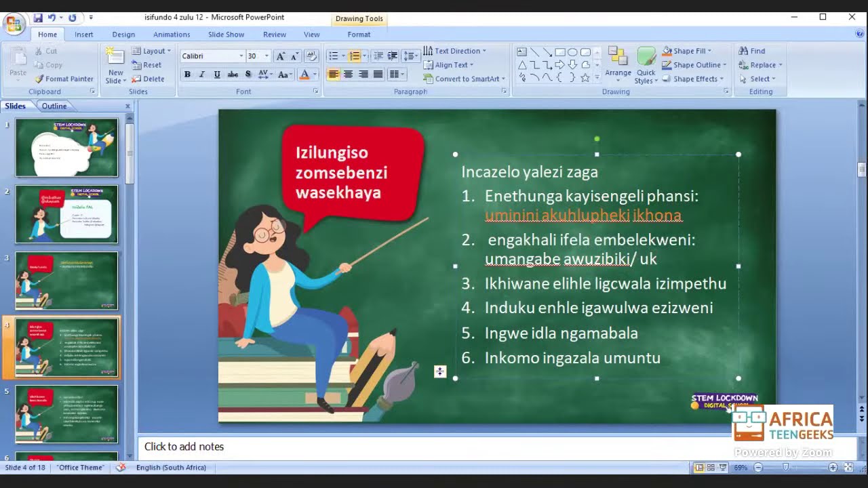Open the Arrange options
The image size is (868, 488).
pyautogui.click(x=618, y=64)
